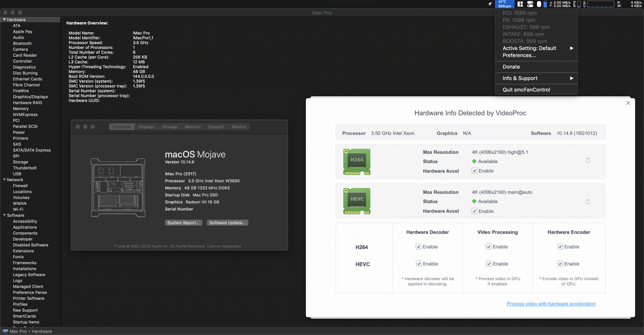Click the mouse-shaped menu bar icon
This screenshot has width=644, height=335.
(539, 4)
